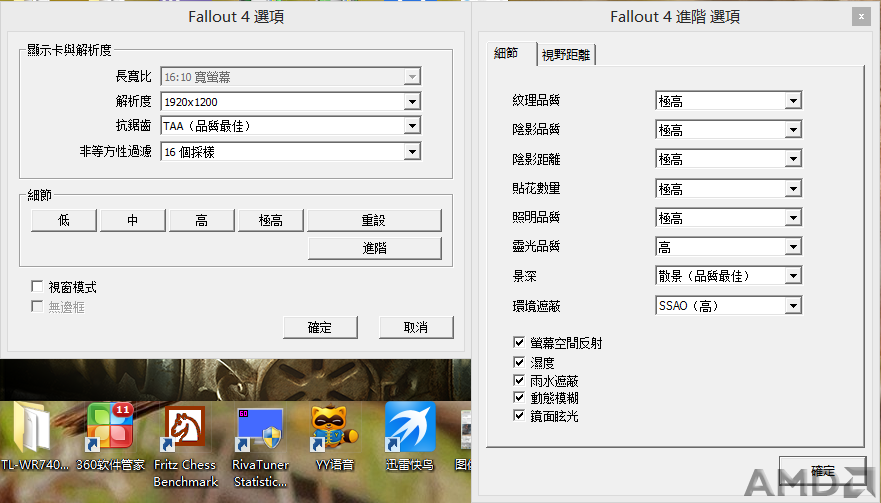881x503 pixels.
Task: Open 進階 advanced options button
Action: [374, 248]
